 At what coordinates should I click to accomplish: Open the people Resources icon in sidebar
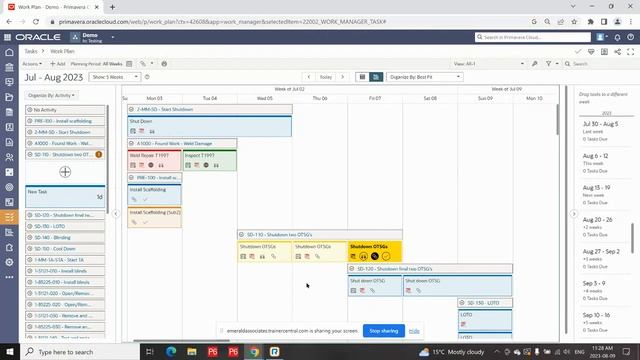click(9, 157)
